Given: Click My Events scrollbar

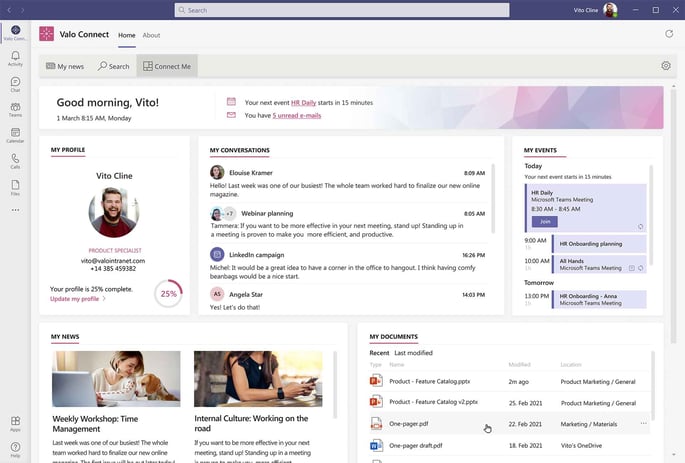Looking at the screenshot, I should pyautogui.click(x=651, y=215).
